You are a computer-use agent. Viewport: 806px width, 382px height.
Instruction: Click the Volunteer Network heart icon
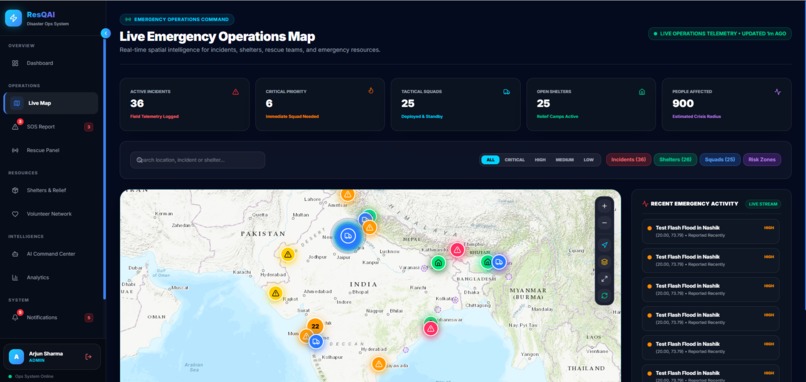click(x=15, y=214)
